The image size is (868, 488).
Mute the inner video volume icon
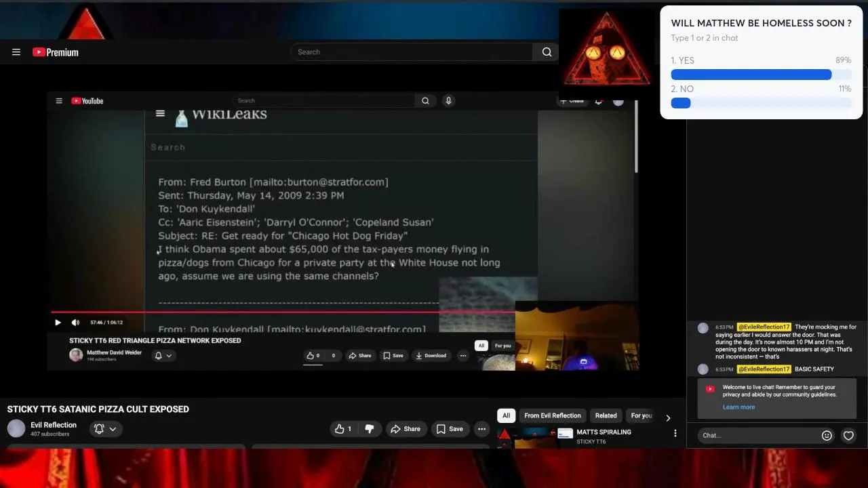75,323
